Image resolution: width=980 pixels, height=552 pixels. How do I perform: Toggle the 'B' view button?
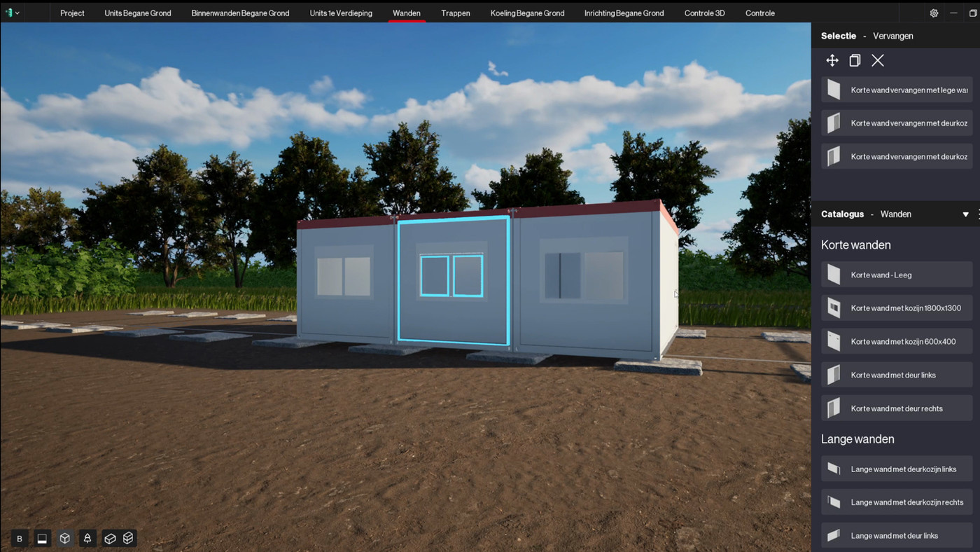coord(20,539)
